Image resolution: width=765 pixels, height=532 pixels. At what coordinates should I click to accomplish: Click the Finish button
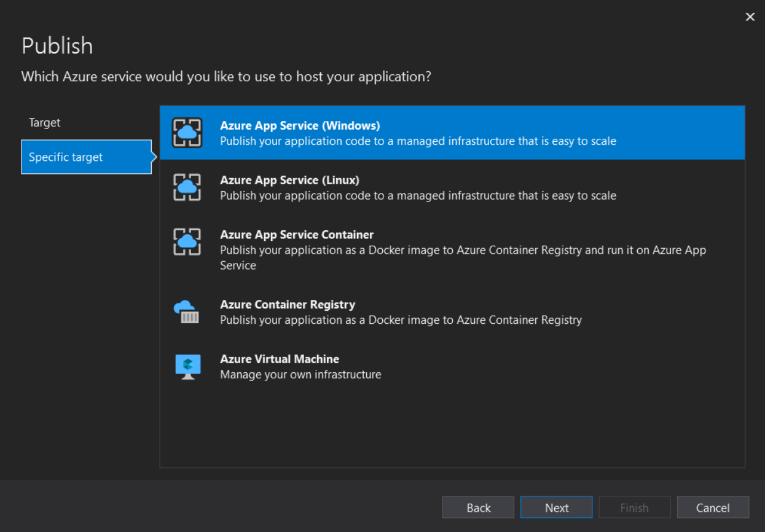[634, 507]
